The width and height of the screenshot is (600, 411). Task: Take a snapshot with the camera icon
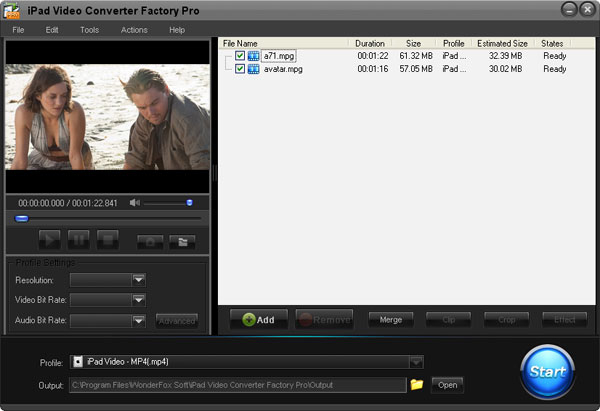coord(151,240)
